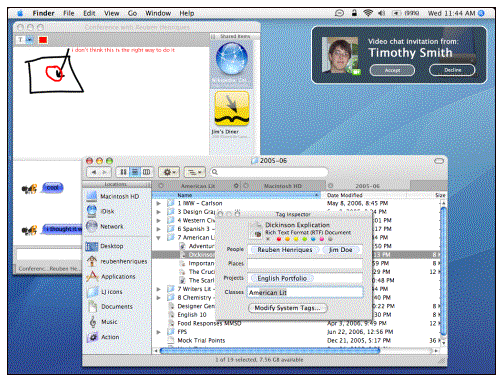
Task: Click the toolbar toggle pill in Finder title bar
Action: tap(439, 161)
